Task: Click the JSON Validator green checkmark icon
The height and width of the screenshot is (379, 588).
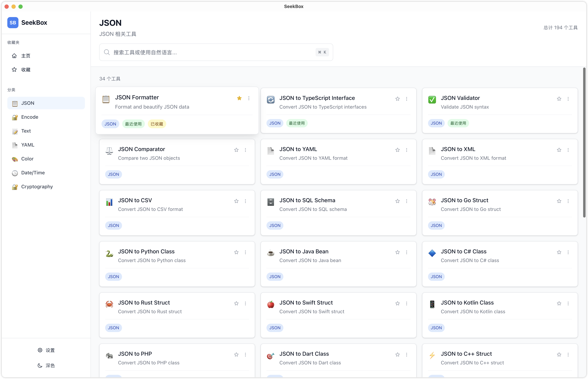Action: coord(432,100)
